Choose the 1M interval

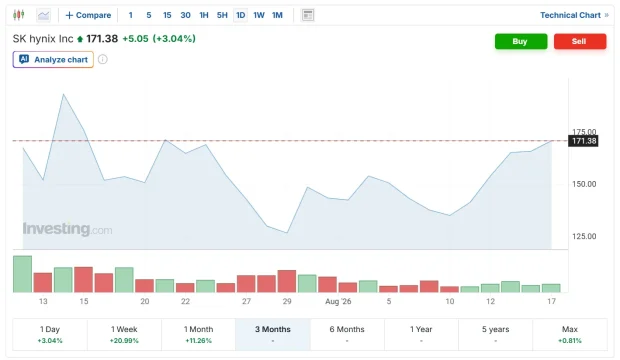click(x=277, y=15)
